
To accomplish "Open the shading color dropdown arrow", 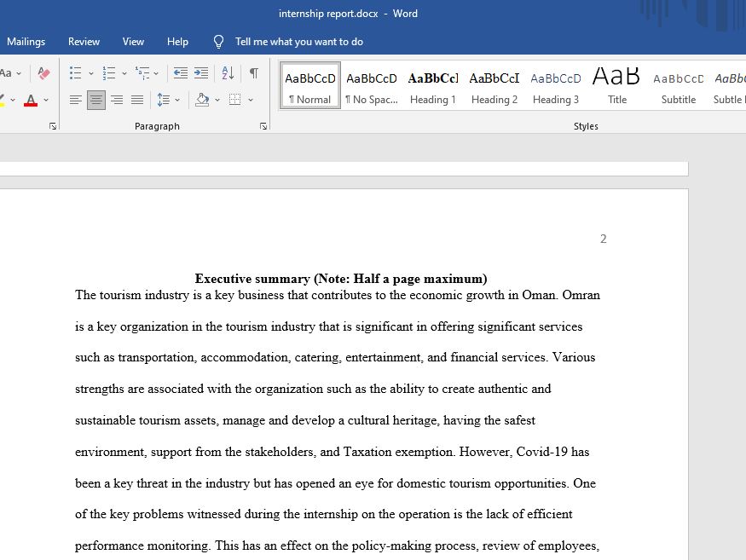I will 217,101.
